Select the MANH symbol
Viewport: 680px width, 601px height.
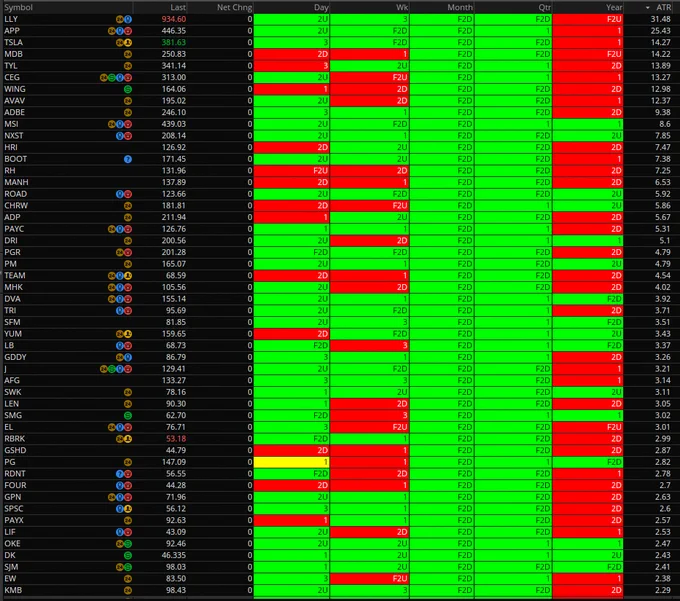pyautogui.click(x=16, y=183)
